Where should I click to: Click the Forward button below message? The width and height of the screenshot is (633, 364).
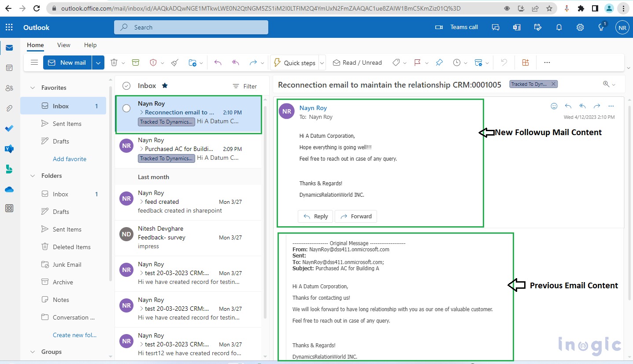356,216
